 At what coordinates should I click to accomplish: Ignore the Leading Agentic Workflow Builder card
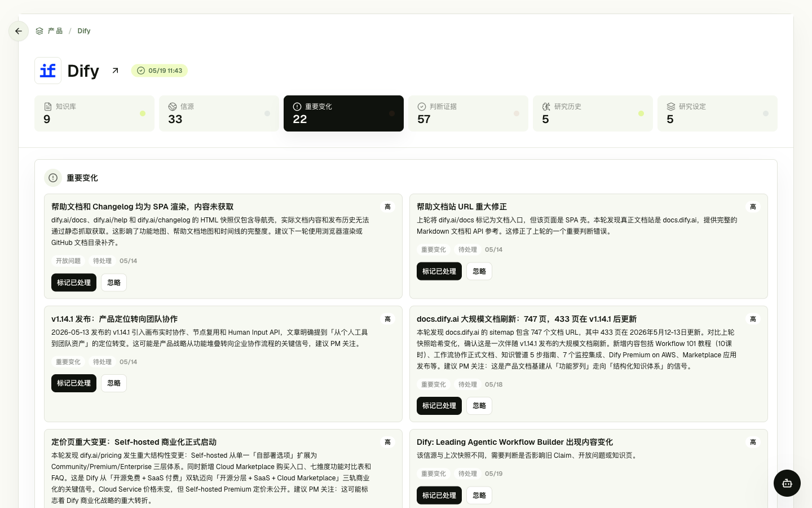tap(479, 496)
